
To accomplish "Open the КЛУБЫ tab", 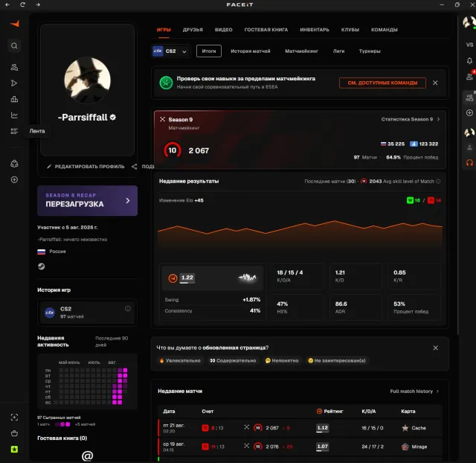I will click(x=350, y=30).
